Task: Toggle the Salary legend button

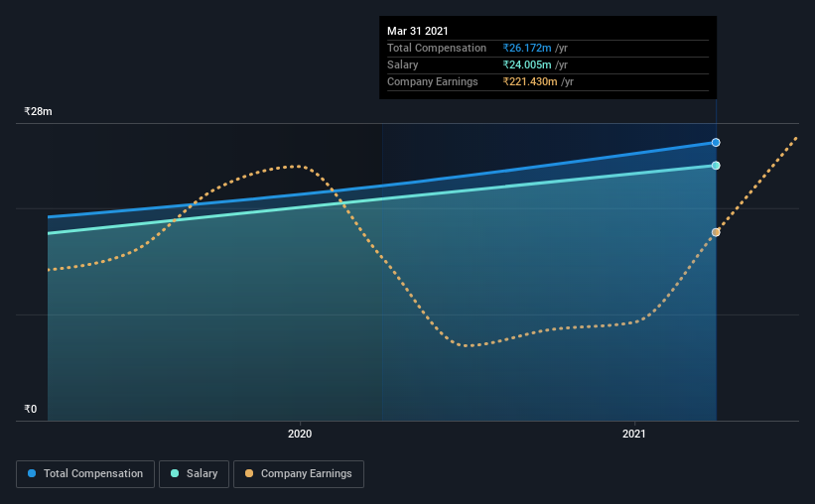Action: point(194,474)
